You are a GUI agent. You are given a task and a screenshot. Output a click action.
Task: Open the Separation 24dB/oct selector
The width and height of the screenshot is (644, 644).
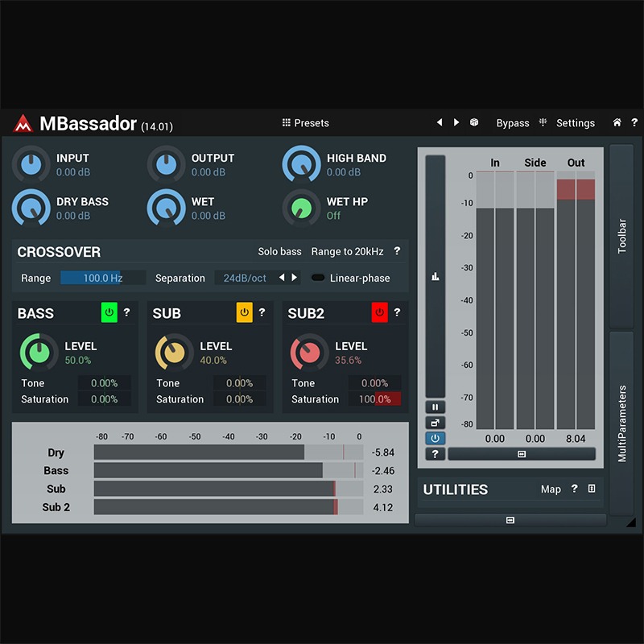pos(245,278)
